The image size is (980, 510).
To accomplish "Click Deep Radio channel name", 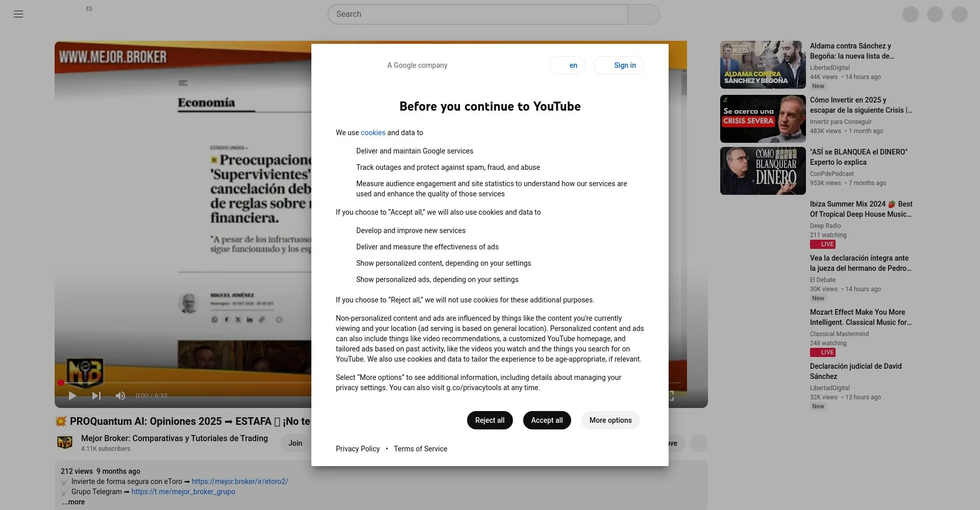I will point(825,226).
